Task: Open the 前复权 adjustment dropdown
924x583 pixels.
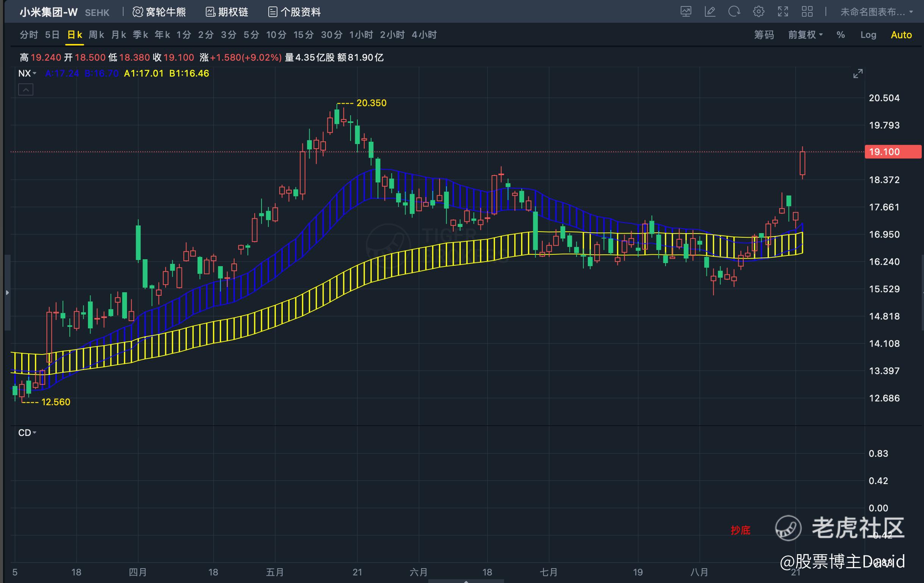Action: coord(805,35)
